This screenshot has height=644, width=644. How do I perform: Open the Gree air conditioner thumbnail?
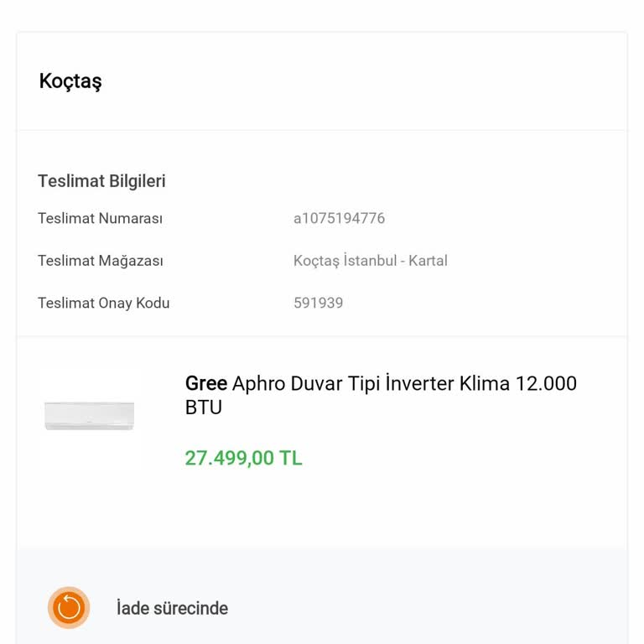(90, 416)
